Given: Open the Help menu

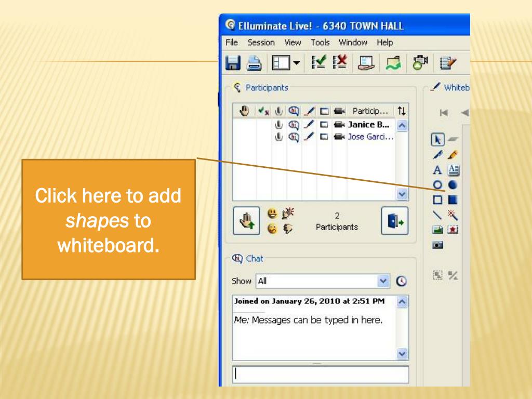Looking at the screenshot, I should pos(385,43).
